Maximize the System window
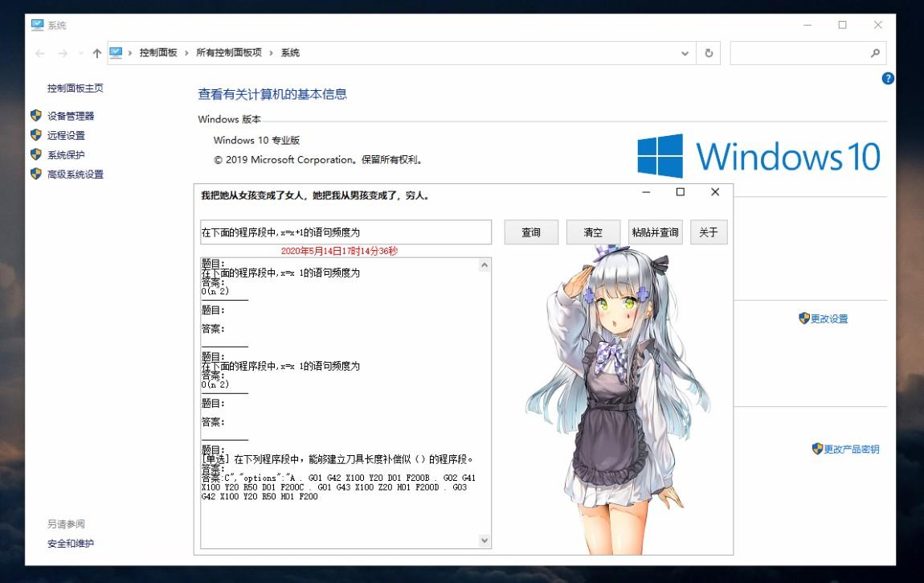 click(843, 25)
